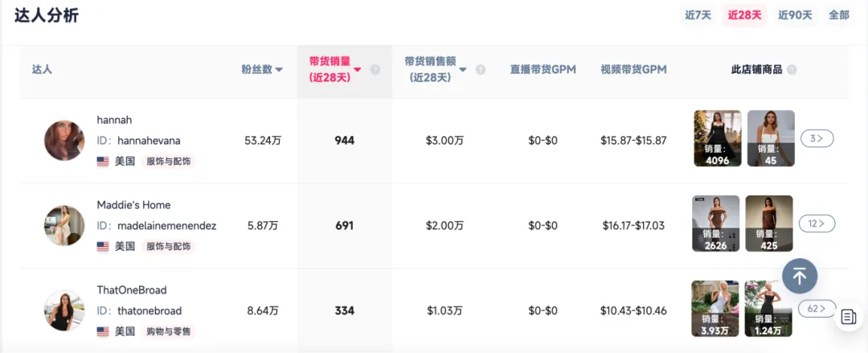Open the document notes floating icon

(x=849, y=317)
